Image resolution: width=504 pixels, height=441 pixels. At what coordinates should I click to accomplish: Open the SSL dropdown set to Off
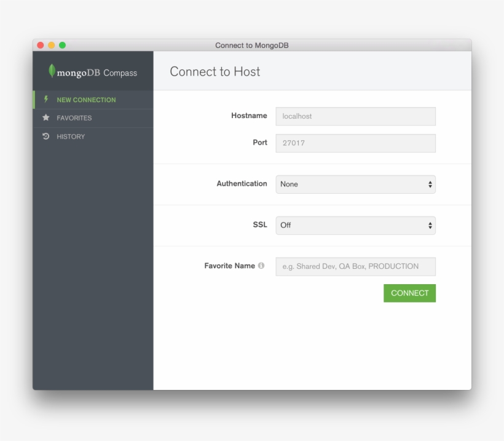click(x=355, y=226)
